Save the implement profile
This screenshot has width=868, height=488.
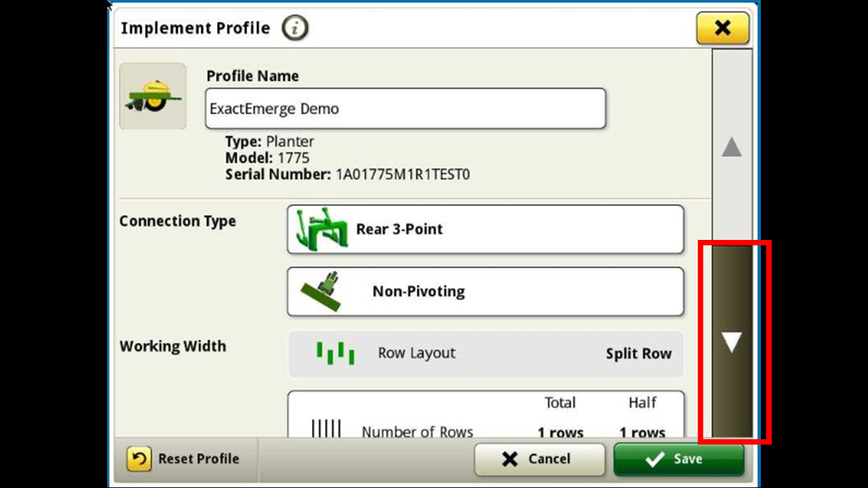point(679,460)
